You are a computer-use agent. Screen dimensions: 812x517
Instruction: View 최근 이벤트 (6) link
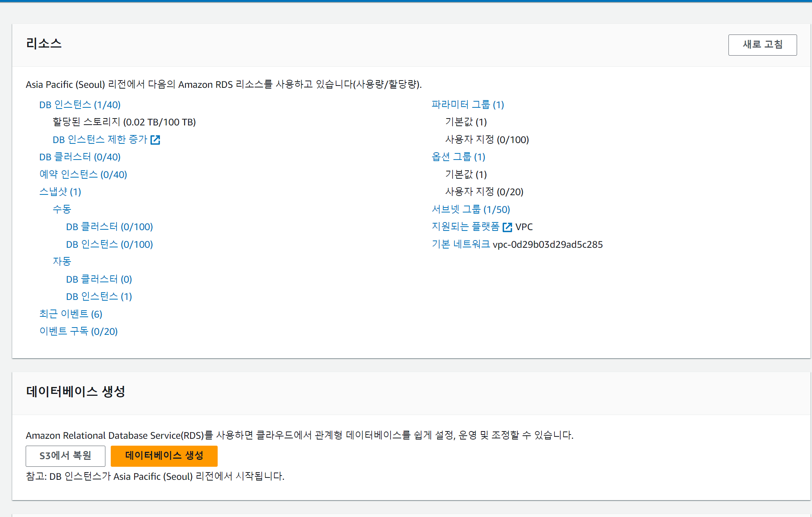pyautogui.click(x=71, y=314)
